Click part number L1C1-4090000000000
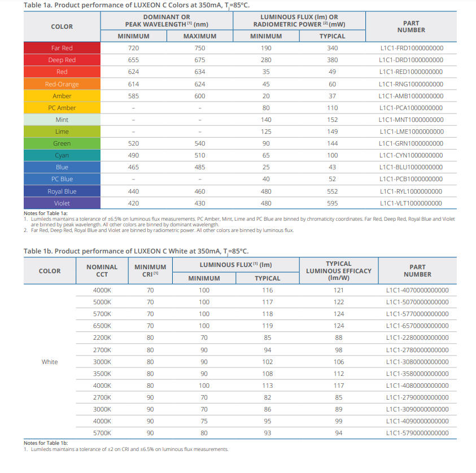Viewport: 476px width, 473px height. coord(417,421)
